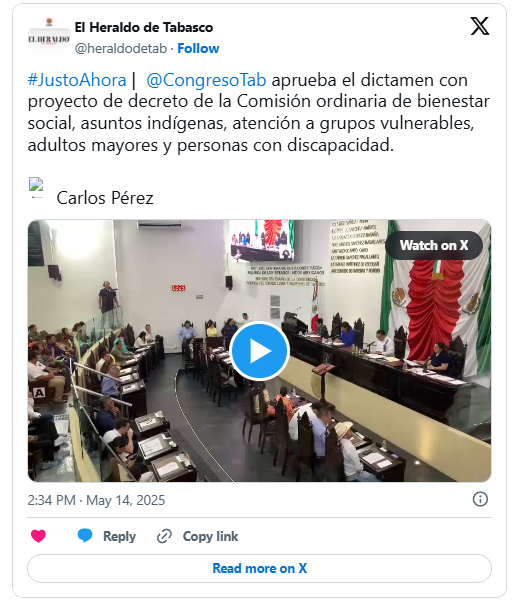Viewport: 512px width, 603px height.
Task: Click the @heraldodetab handle
Action: [x=121, y=48]
